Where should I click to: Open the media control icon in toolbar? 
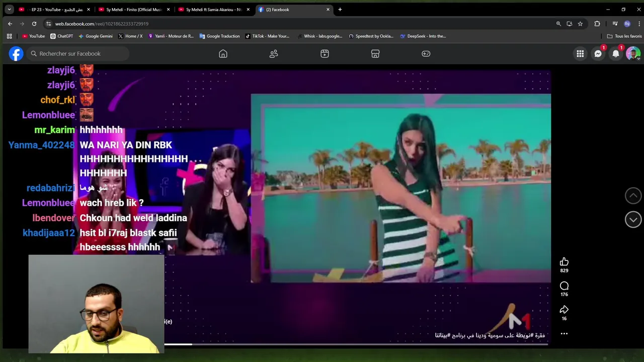(615, 24)
